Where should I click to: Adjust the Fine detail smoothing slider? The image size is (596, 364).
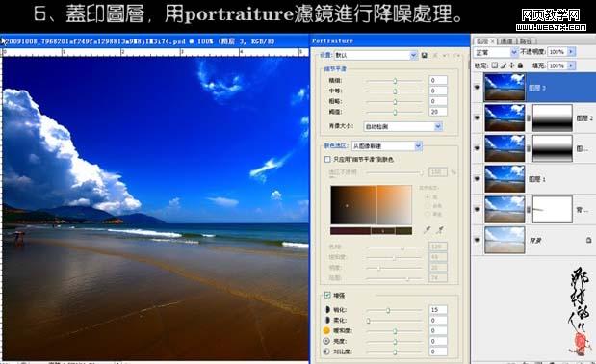(395, 81)
